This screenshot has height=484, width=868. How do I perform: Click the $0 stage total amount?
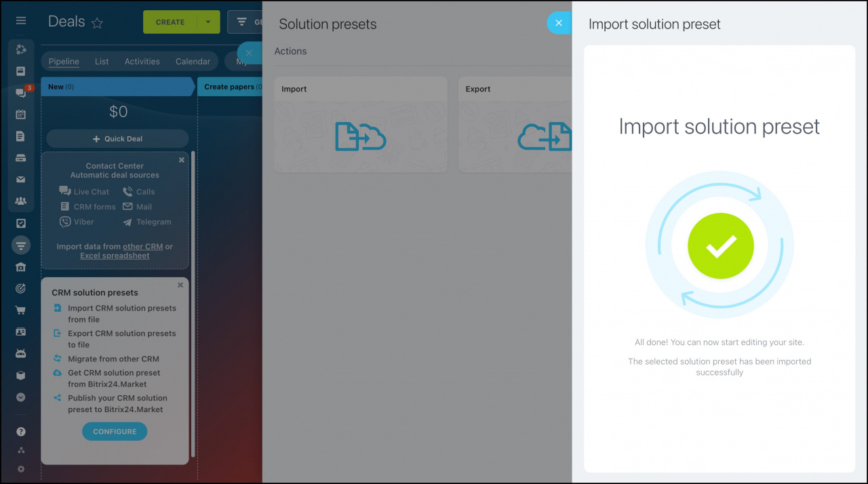click(x=118, y=112)
